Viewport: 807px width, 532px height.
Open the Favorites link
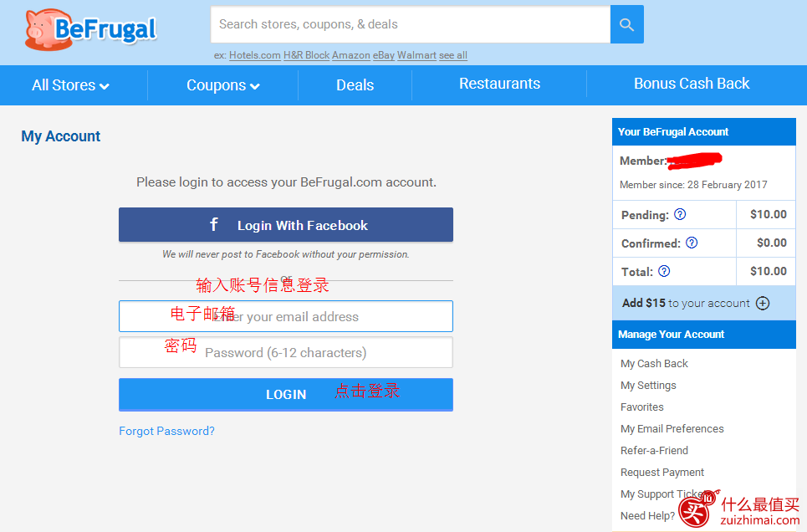coord(641,407)
